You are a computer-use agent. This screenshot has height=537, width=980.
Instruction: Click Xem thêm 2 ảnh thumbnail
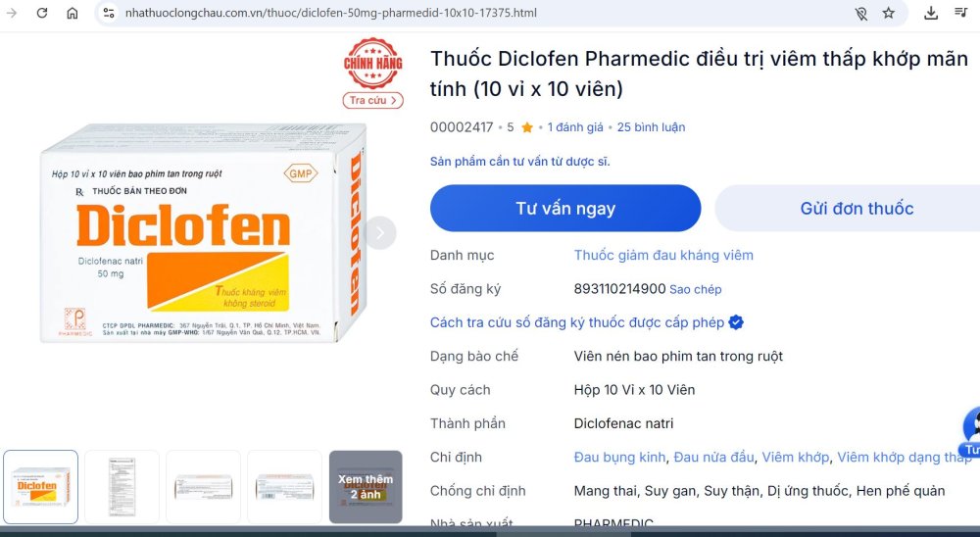click(x=366, y=487)
